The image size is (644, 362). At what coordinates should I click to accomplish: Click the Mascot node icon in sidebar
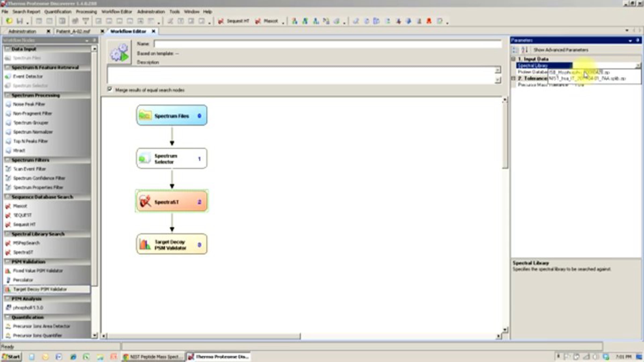point(8,206)
